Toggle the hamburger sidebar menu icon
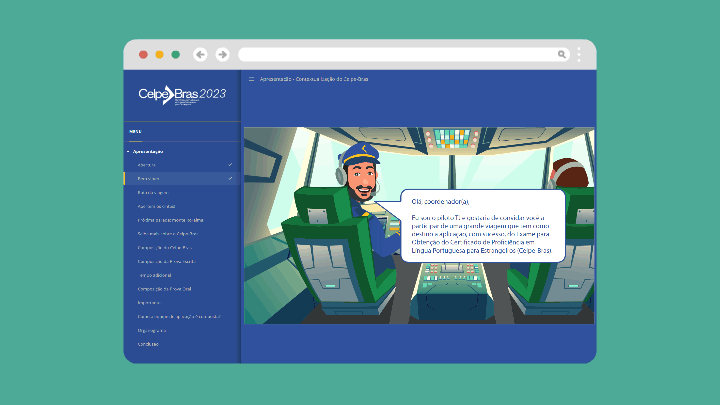Viewport: 720px width, 405px height. pos(250,78)
